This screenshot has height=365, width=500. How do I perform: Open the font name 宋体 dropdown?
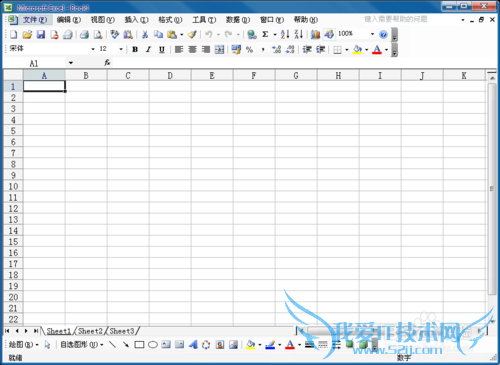(93, 49)
